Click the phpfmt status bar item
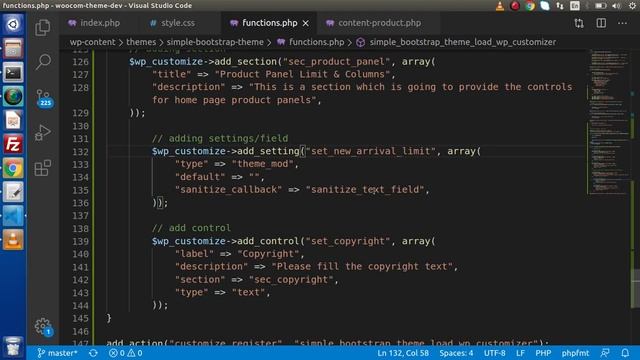Viewport: 640px width, 360px height. 575,353
